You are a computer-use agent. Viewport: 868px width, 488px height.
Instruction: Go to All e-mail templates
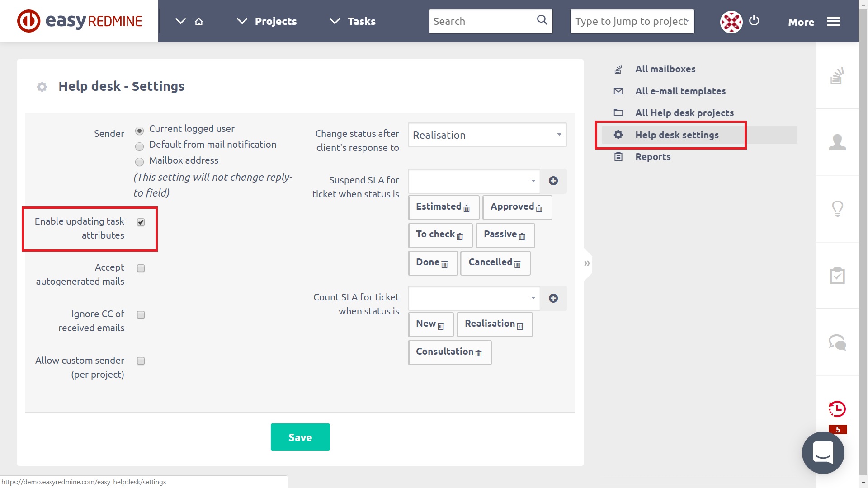680,91
